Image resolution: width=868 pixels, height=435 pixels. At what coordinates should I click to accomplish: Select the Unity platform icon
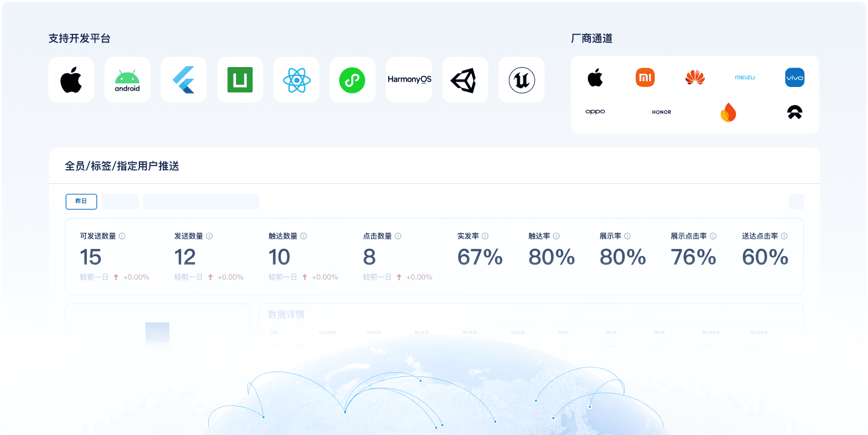click(x=465, y=80)
